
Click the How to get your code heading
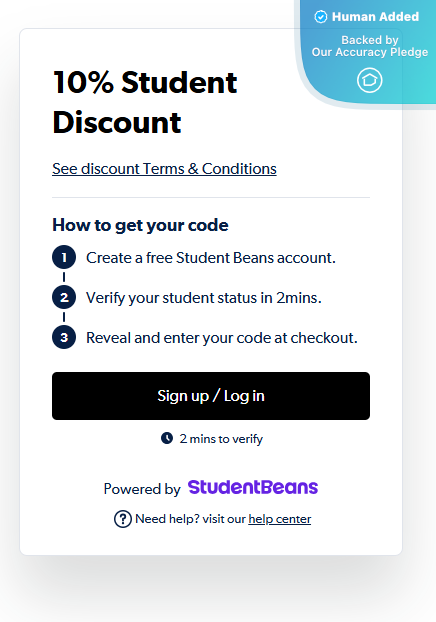tap(140, 225)
